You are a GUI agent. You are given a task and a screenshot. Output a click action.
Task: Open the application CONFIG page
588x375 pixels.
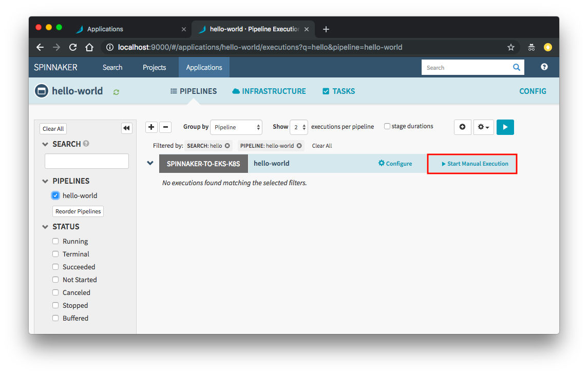(533, 91)
